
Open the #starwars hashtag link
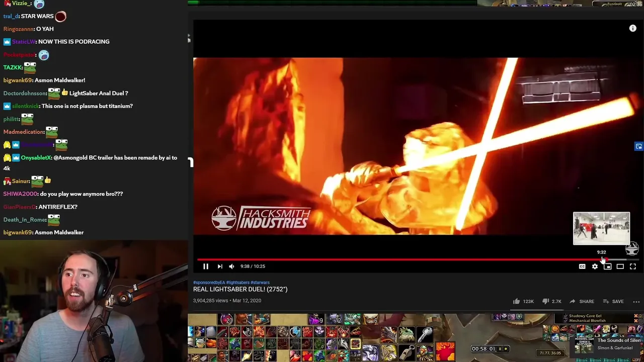click(x=260, y=283)
